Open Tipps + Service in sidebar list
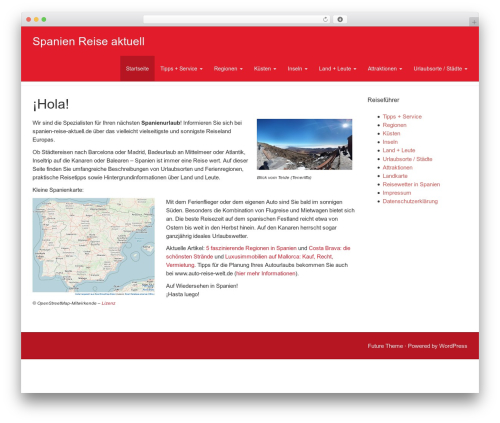 pos(402,117)
